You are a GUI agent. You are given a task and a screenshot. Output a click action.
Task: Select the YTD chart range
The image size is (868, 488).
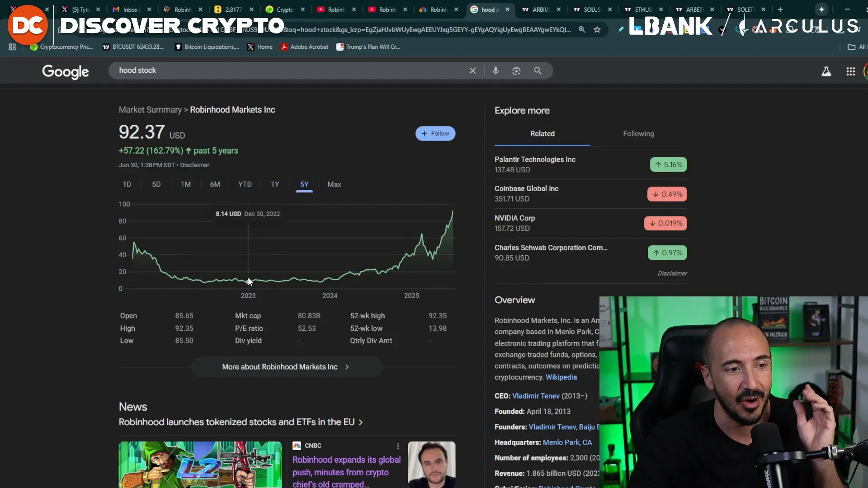click(245, 184)
